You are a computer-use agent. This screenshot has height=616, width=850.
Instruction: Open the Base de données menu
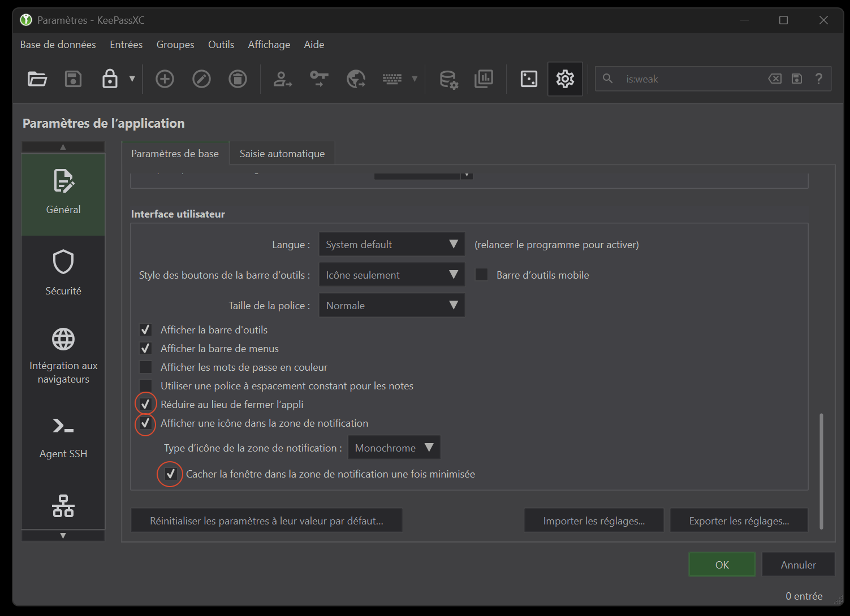[58, 45]
